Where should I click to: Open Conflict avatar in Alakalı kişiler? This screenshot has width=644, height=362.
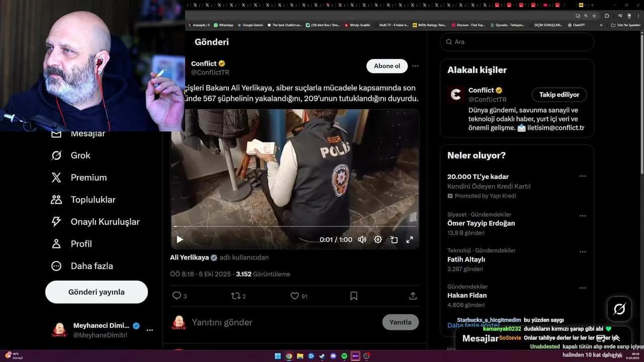pyautogui.click(x=456, y=95)
